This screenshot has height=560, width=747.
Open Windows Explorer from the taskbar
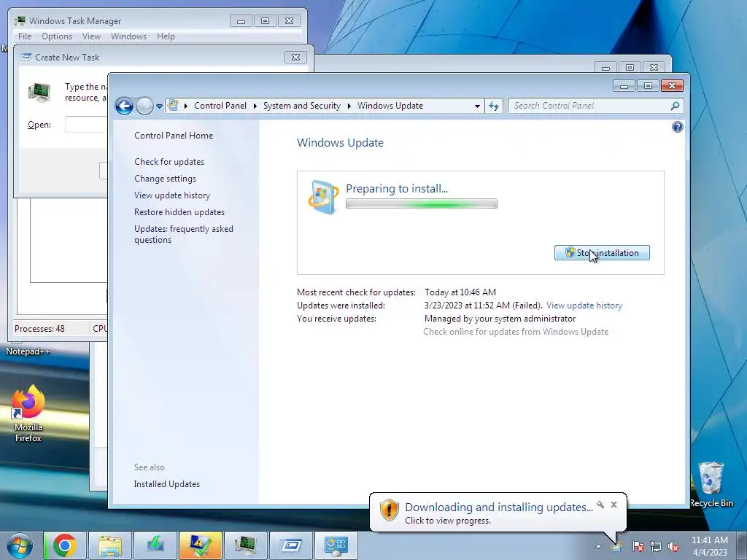coord(109,545)
